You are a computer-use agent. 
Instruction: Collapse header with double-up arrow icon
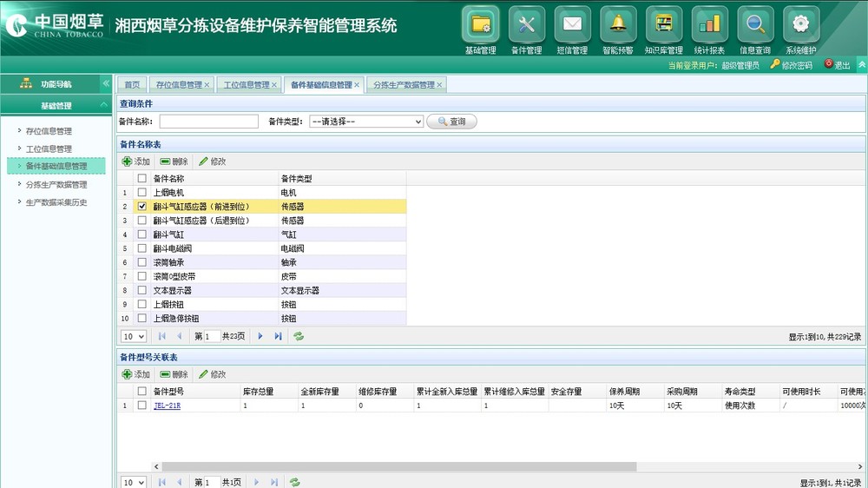862,65
